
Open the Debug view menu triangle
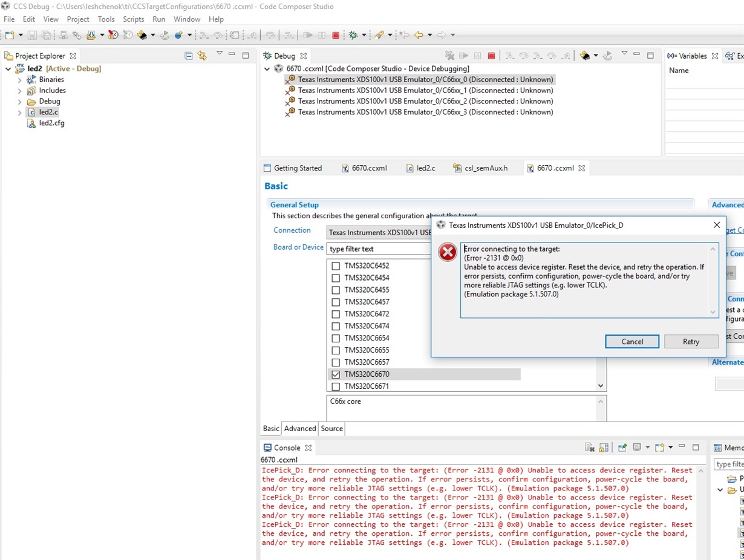624,53
